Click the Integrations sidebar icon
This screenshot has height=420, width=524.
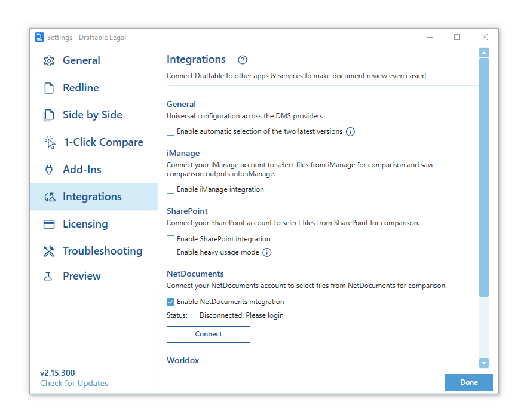click(x=50, y=197)
